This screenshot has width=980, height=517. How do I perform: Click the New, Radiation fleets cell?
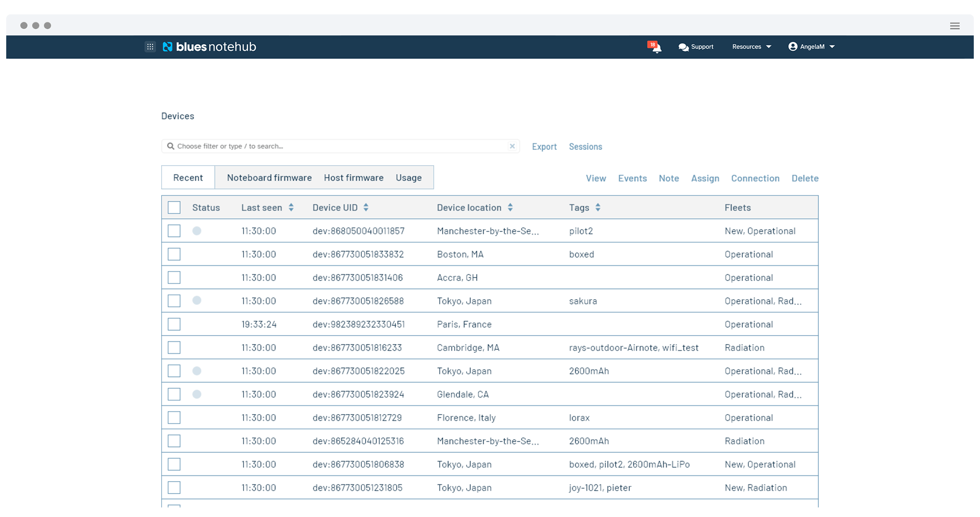coord(756,488)
